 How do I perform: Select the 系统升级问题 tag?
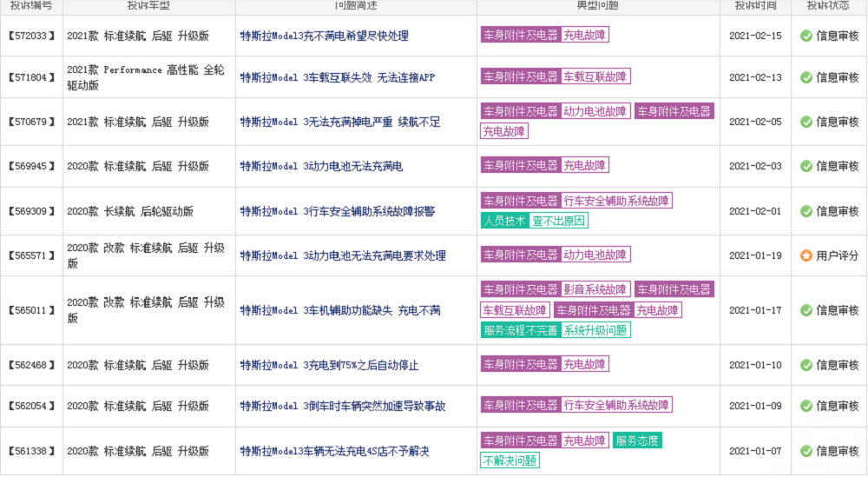click(595, 330)
